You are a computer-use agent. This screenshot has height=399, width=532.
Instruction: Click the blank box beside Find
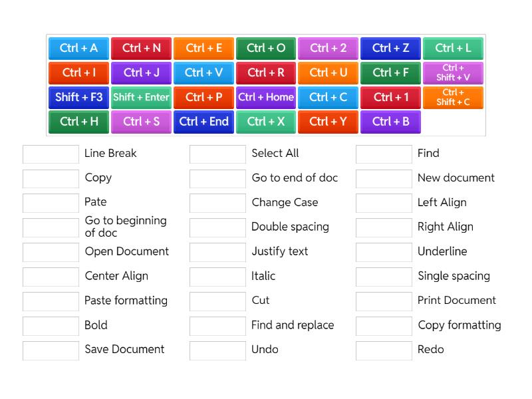[384, 154]
